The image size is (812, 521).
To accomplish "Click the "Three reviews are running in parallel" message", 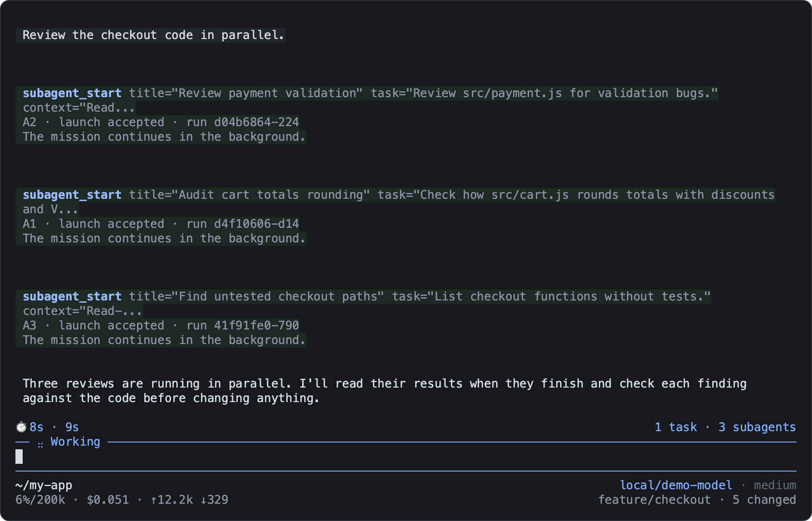I will pos(385,391).
